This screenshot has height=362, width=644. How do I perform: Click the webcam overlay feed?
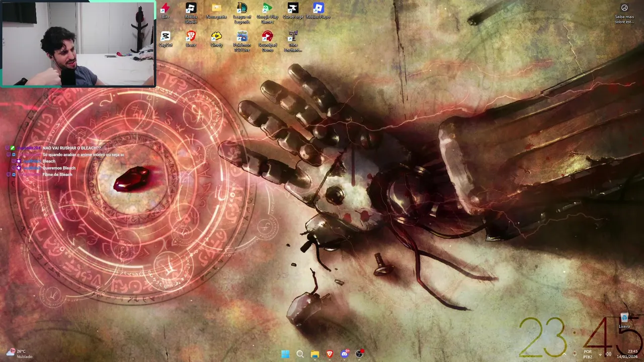[78, 44]
